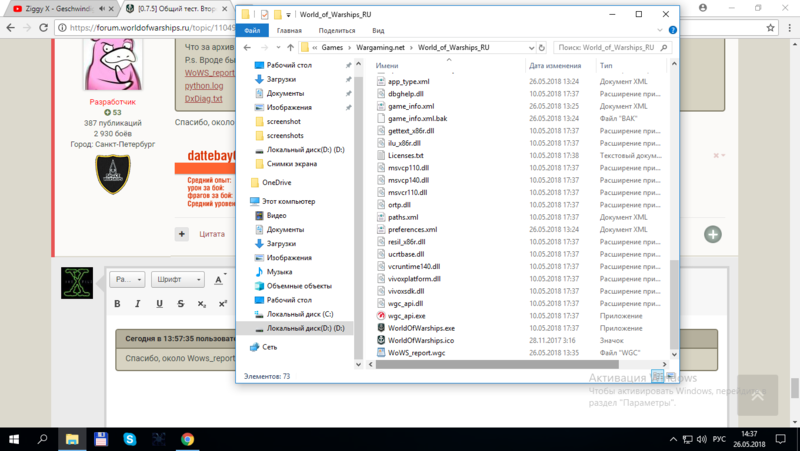Refresh the Explorer folder view
Screen dimensions: 800x451
pyautogui.click(x=541, y=47)
